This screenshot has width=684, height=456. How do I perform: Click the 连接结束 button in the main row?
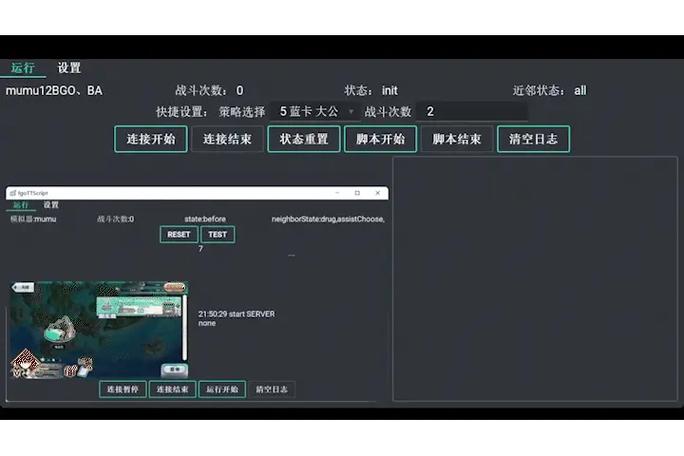pos(227,139)
